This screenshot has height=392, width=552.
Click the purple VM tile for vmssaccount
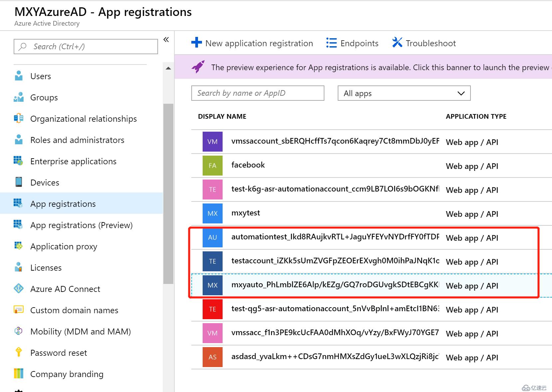point(213,142)
